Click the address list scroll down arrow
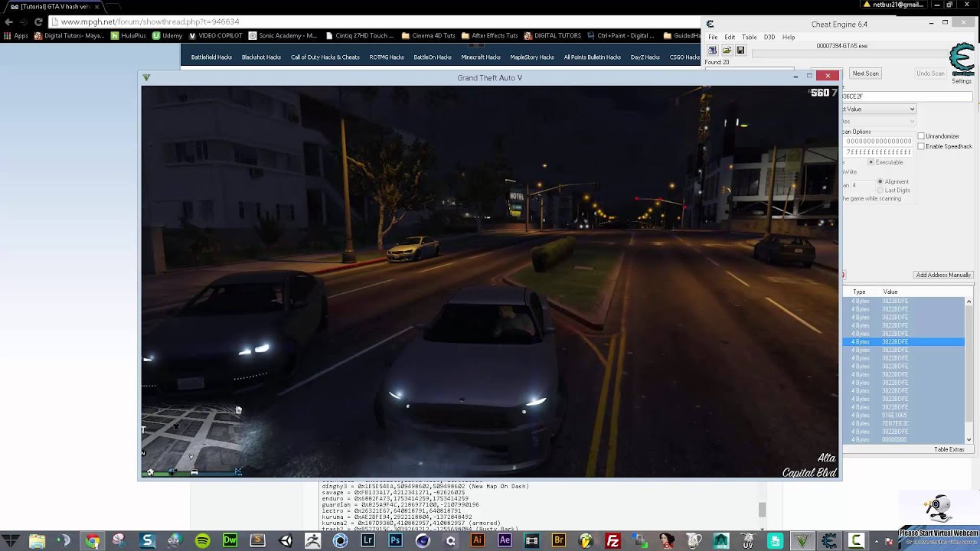 pos(969,439)
